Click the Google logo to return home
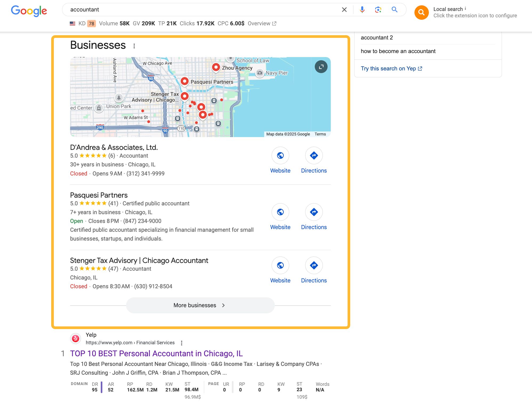 (x=29, y=11)
